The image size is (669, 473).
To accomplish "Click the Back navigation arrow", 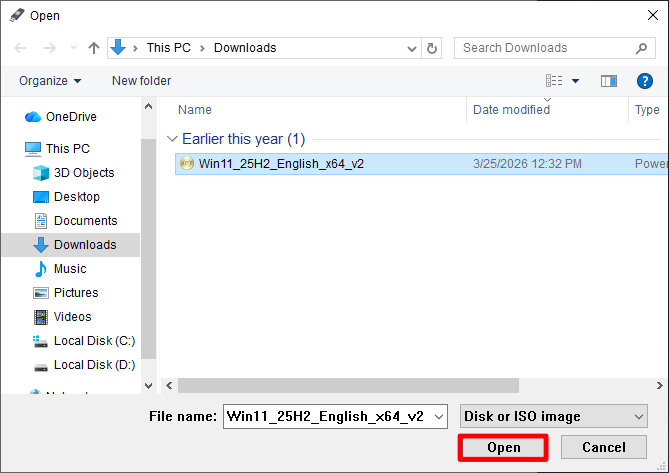I will point(20,48).
